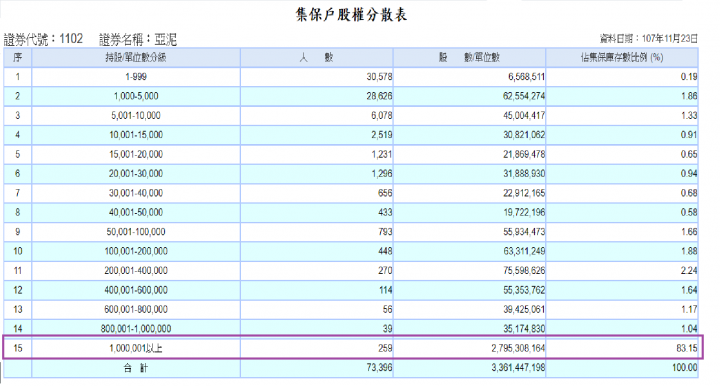Click total share count 3,361,447,198

[518, 368]
